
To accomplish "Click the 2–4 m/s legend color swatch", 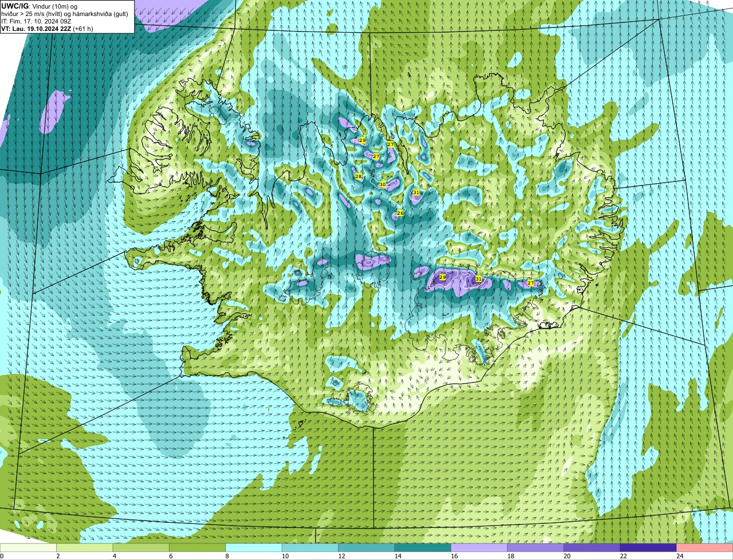I will click(85, 547).
